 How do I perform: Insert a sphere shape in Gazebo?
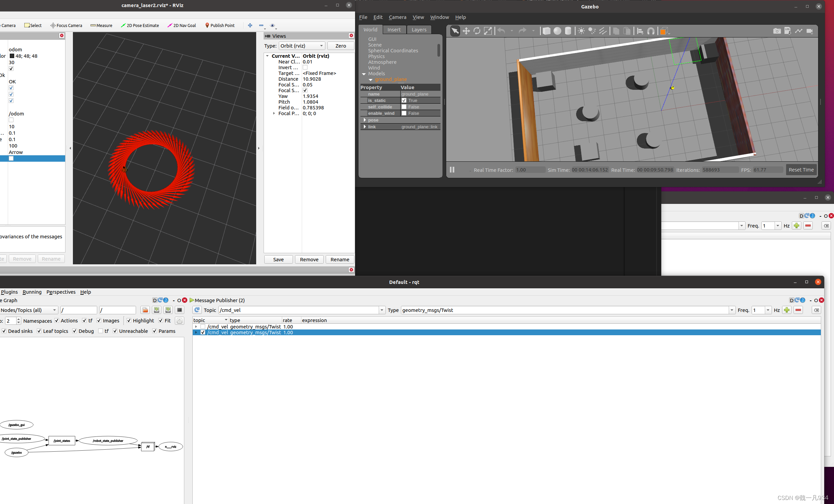coord(557,31)
